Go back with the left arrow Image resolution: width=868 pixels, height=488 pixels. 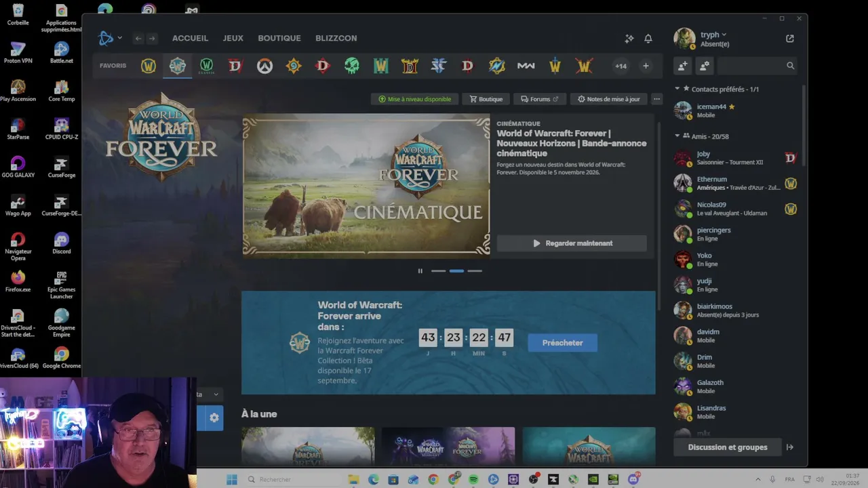click(138, 39)
